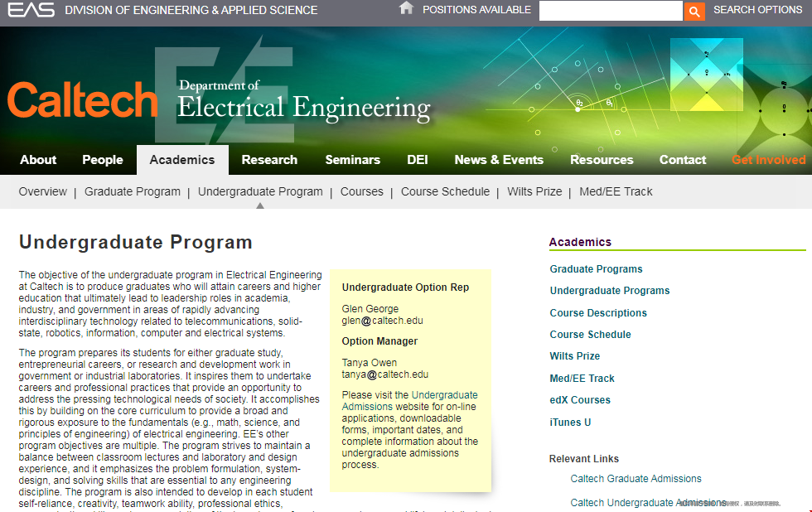Open edX Courses sidebar link
Image resolution: width=812 pixels, height=512 pixels.
580,400
